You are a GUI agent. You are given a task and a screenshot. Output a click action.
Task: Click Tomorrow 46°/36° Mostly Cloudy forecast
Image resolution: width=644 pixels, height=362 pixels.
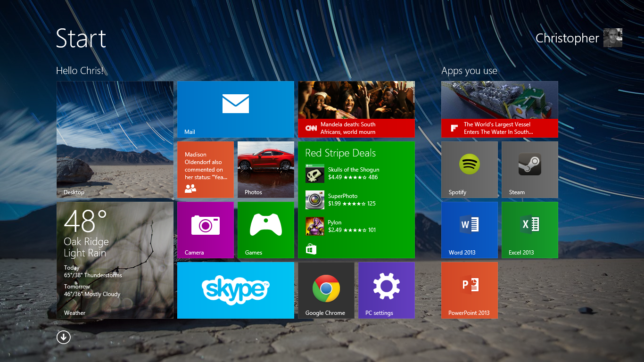tap(92, 290)
